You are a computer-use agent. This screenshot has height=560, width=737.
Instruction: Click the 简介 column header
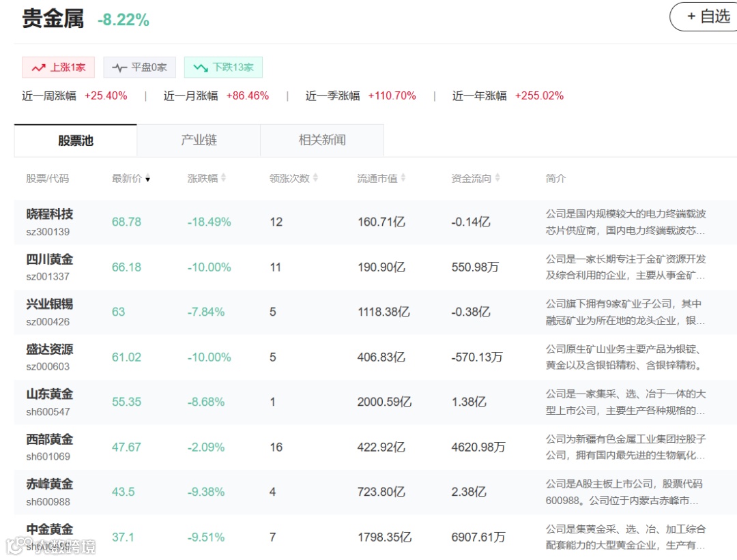(555, 179)
